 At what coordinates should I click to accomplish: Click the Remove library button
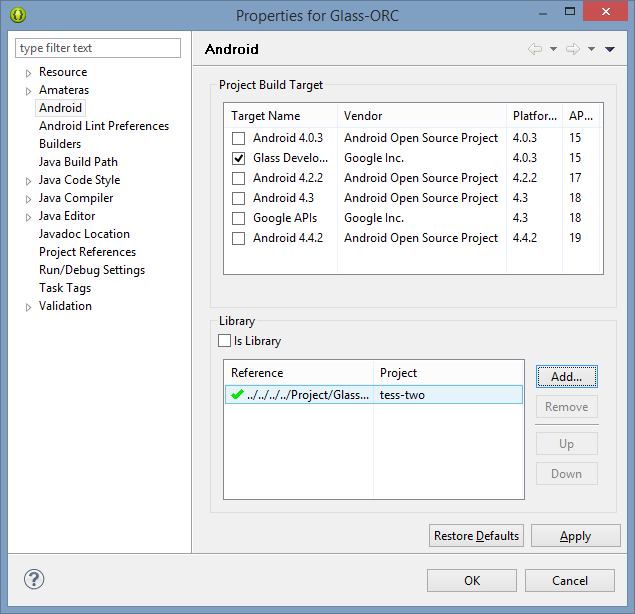click(x=567, y=407)
